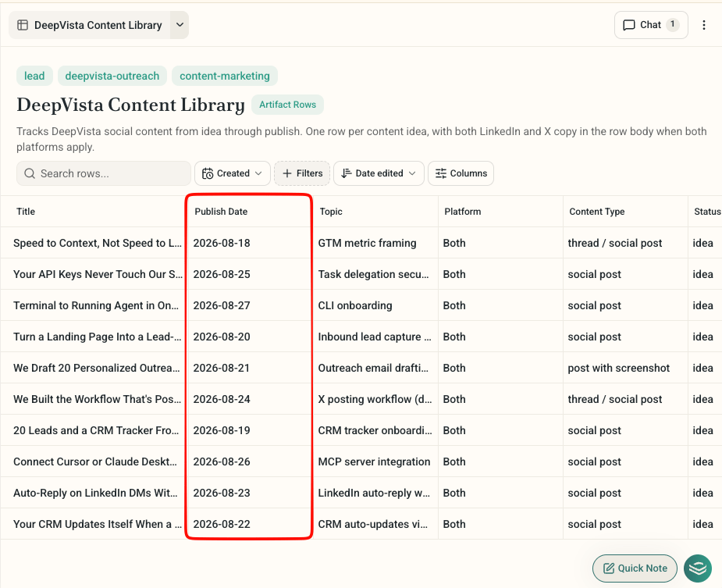Expand the DeepVista Content Library chevron

click(180, 25)
